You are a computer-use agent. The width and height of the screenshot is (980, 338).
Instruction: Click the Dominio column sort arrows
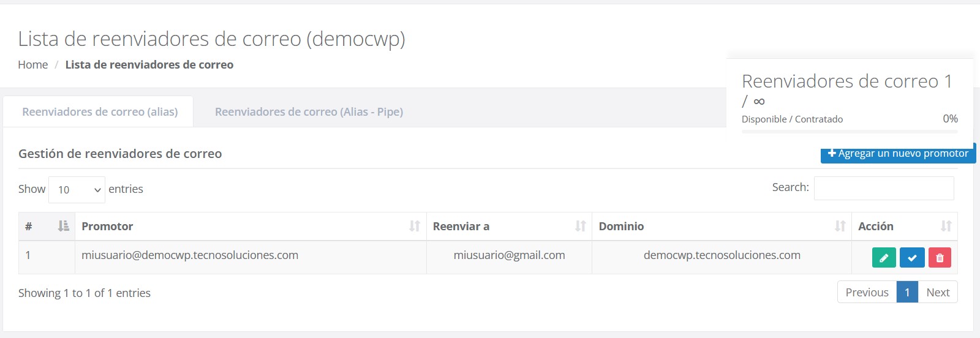[x=840, y=227]
